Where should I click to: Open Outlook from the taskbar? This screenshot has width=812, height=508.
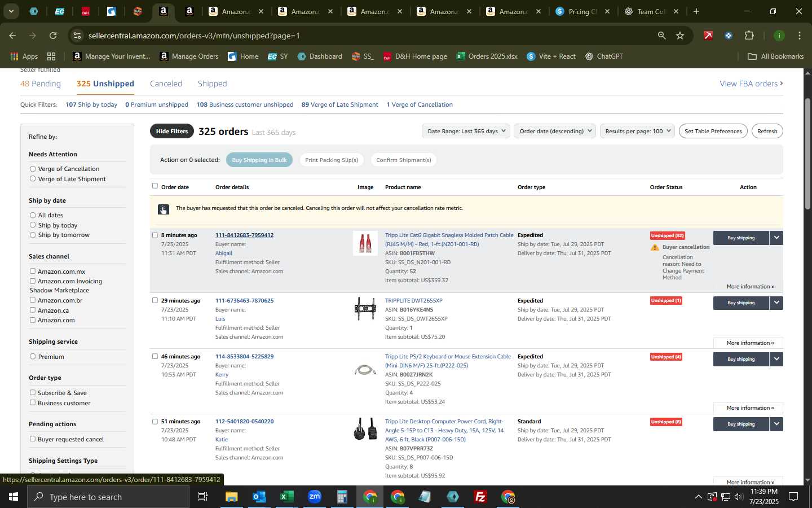click(259, 497)
